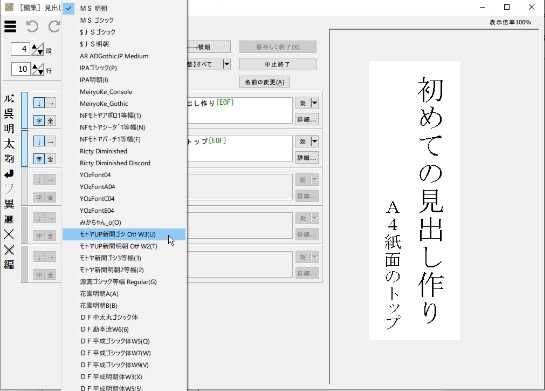This screenshot has height=391, width=545.
Task: Open the 効 dropdown in トップ row
Action: coord(314,141)
